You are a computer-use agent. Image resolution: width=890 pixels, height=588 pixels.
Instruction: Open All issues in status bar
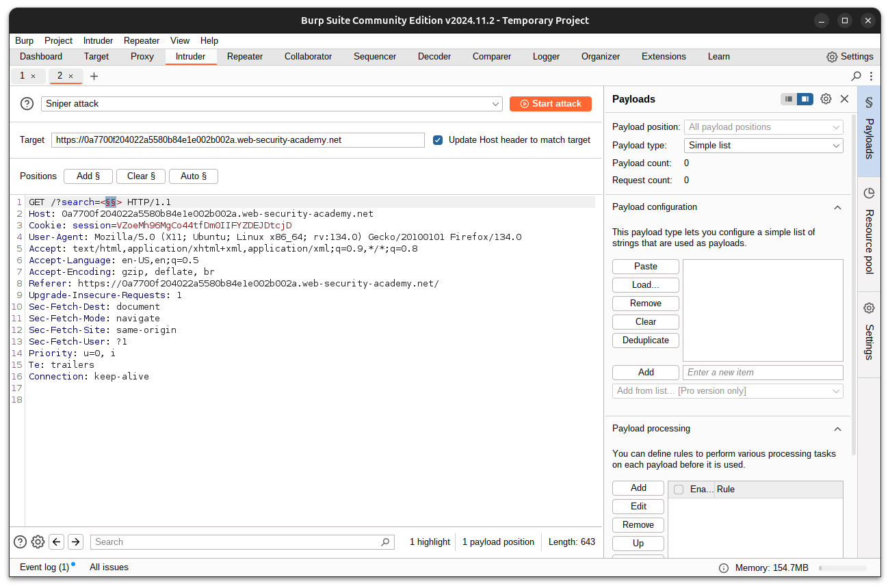(109, 567)
